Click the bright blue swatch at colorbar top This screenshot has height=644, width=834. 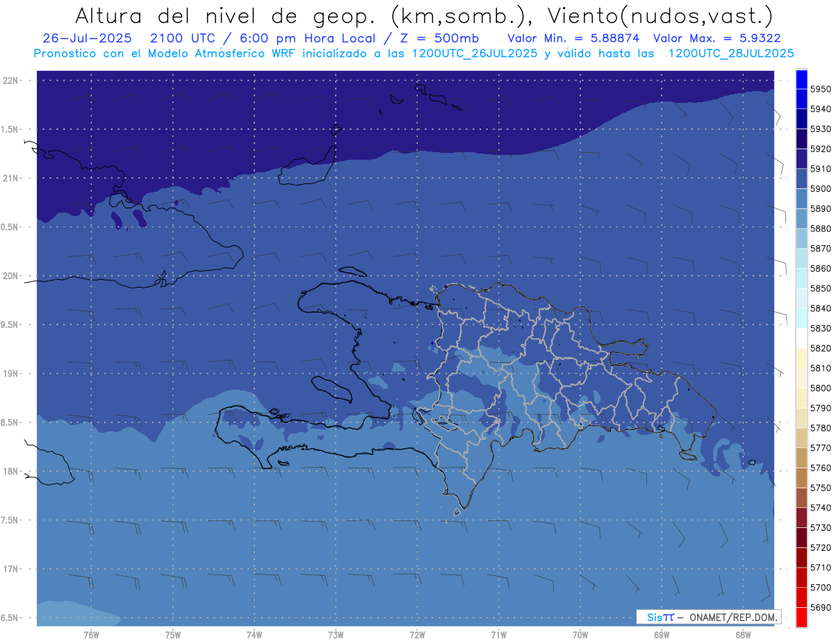(801, 79)
